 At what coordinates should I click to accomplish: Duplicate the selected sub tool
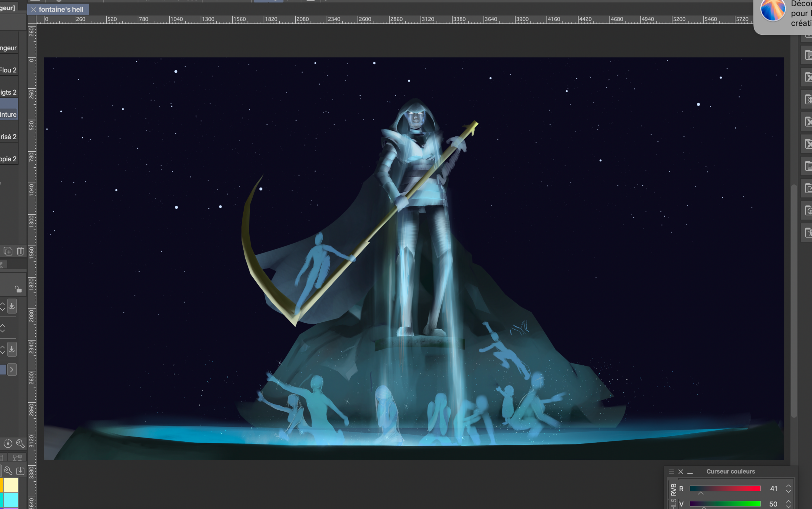coord(8,251)
